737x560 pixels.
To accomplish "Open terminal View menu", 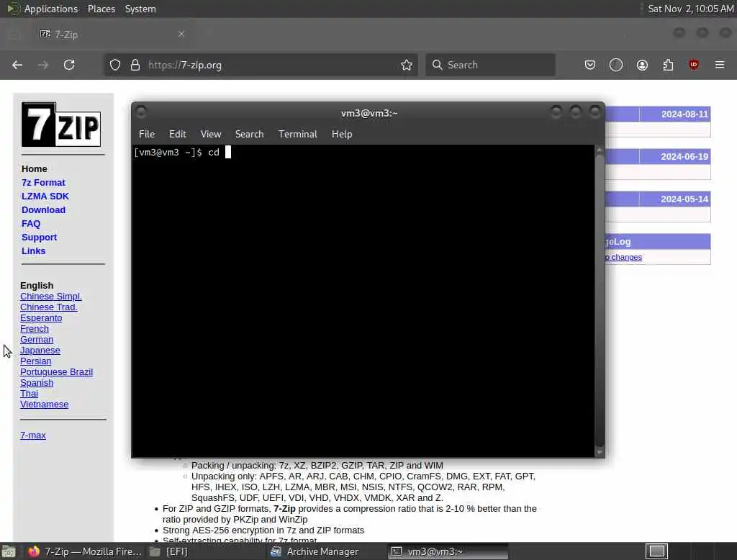I will [211, 134].
